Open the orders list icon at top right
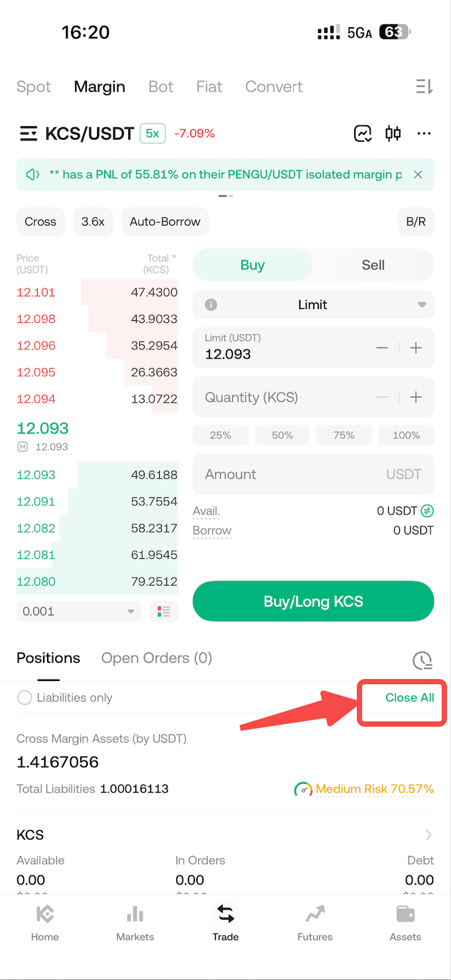 [x=424, y=87]
